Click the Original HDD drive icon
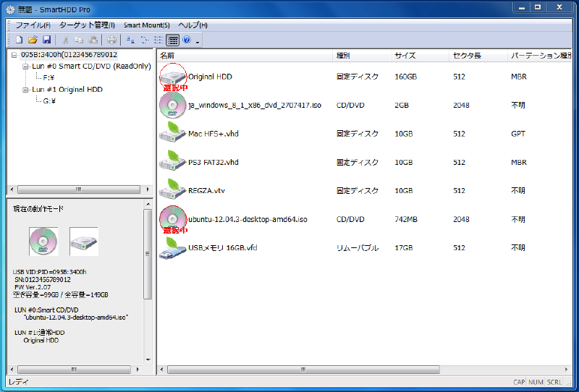The image size is (579, 392). [173, 77]
